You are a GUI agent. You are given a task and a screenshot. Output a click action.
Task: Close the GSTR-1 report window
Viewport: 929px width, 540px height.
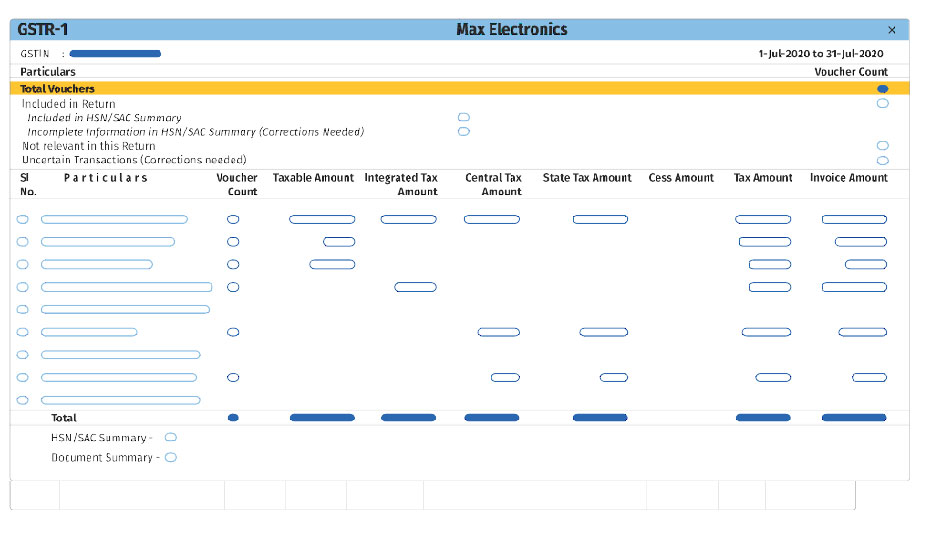pos(891,30)
